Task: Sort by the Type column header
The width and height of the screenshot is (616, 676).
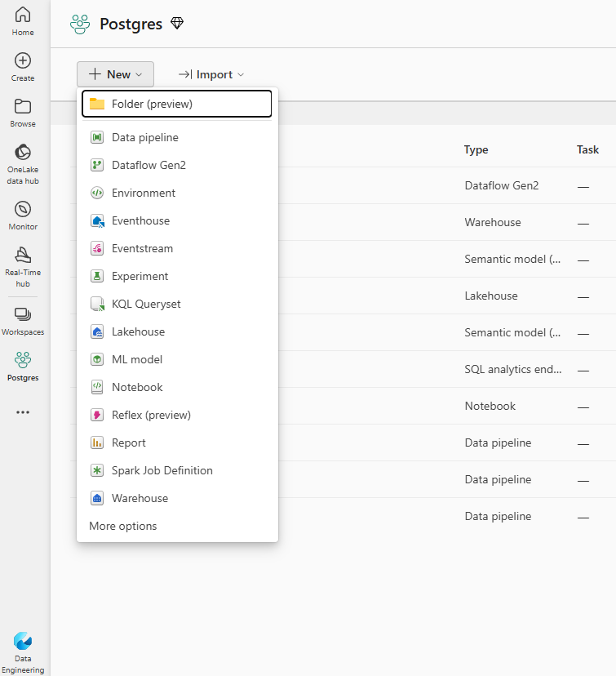Action: click(476, 149)
